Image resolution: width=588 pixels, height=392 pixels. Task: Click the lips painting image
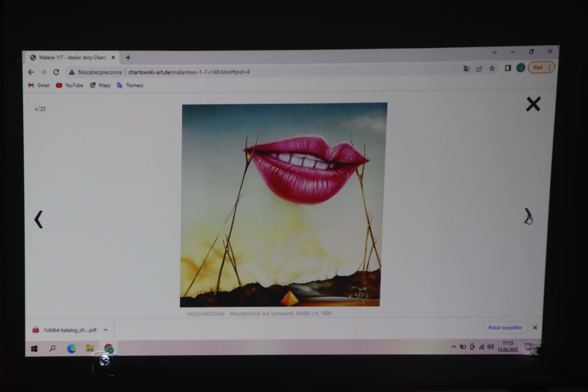pyautogui.click(x=283, y=205)
